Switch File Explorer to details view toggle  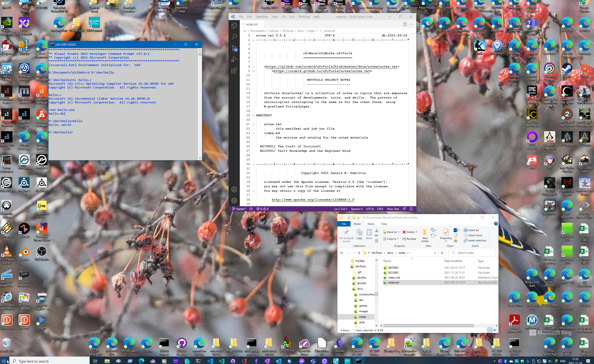click(490, 330)
